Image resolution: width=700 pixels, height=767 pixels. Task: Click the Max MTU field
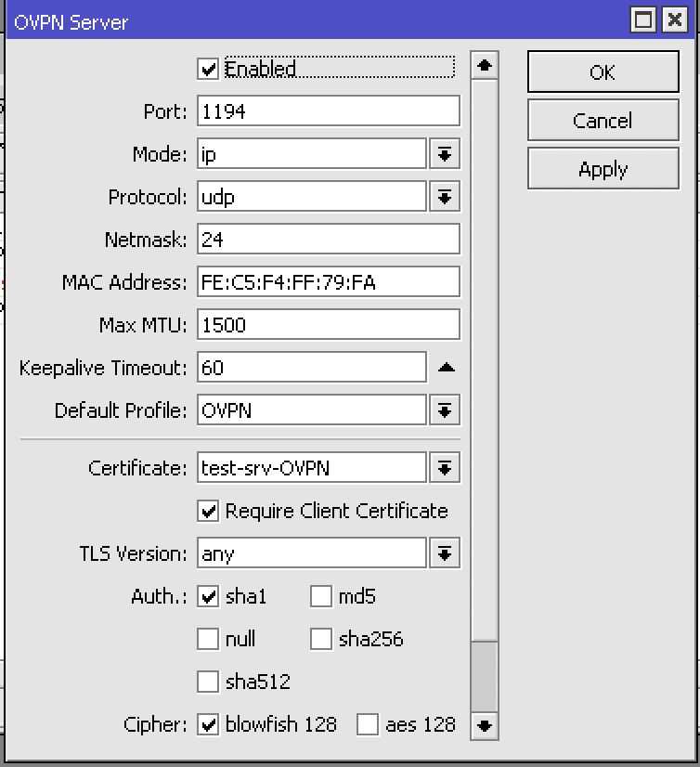point(329,324)
